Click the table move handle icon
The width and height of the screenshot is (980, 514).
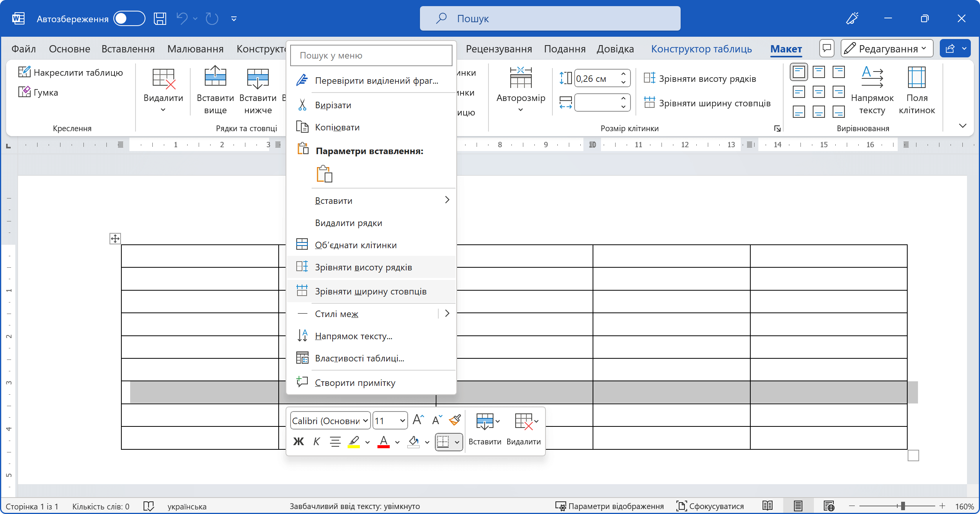click(115, 239)
